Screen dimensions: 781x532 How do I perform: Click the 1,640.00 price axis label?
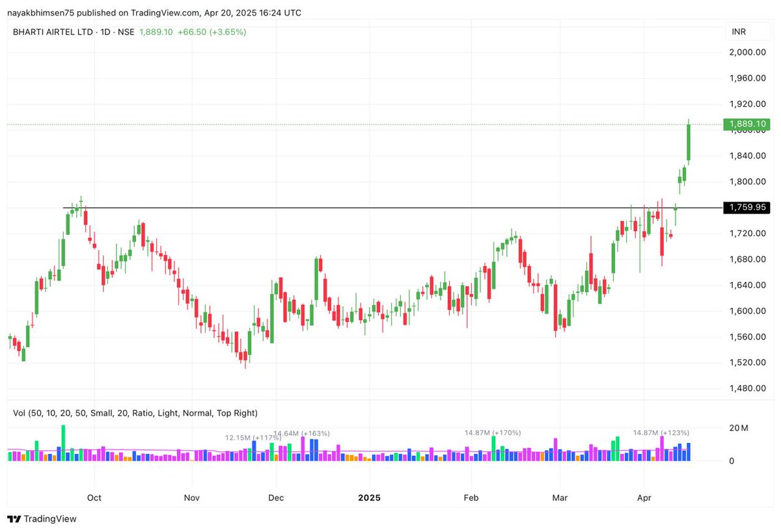(747, 285)
